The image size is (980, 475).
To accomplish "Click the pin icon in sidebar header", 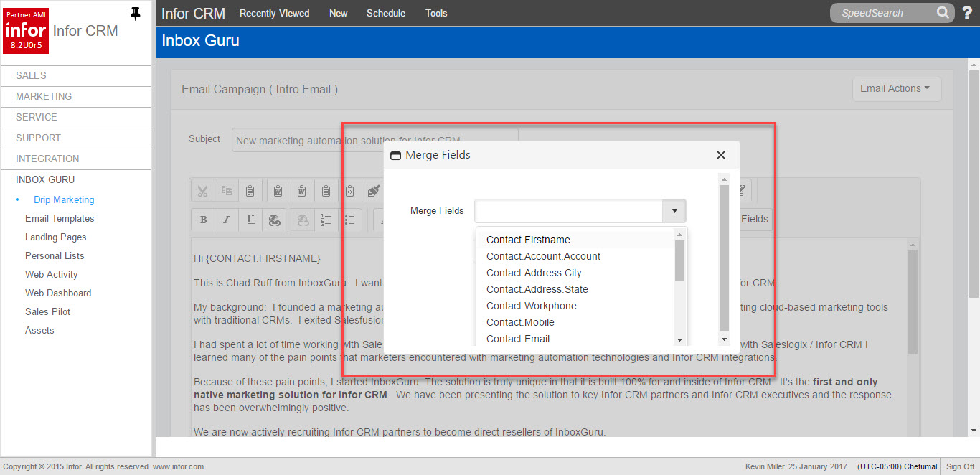I will pos(135,14).
